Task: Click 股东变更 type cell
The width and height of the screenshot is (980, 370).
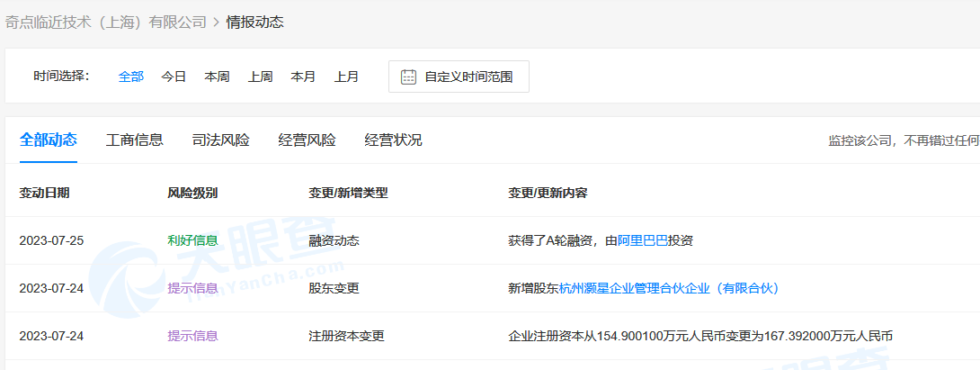Action: pyautogui.click(x=334, y=289)
